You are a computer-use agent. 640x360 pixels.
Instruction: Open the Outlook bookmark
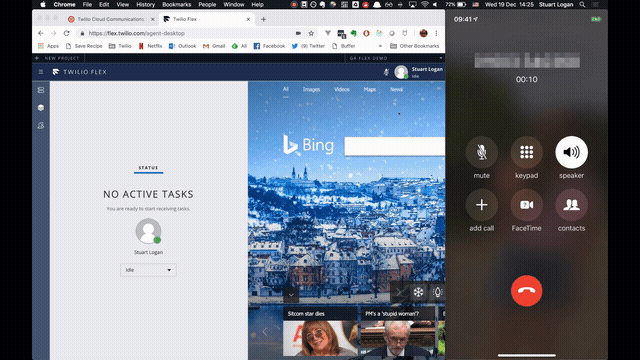pos(182,46)
